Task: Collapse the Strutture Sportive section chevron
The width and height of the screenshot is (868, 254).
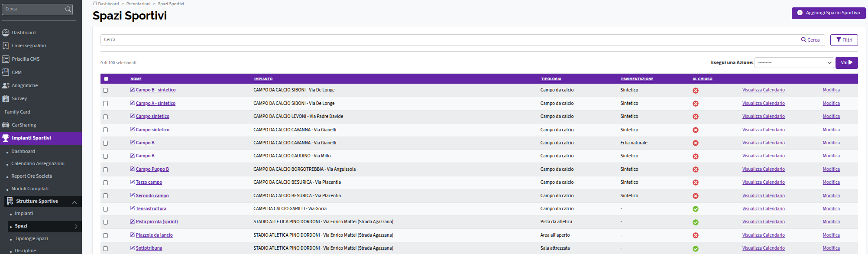Action: (x=74, y=202)
